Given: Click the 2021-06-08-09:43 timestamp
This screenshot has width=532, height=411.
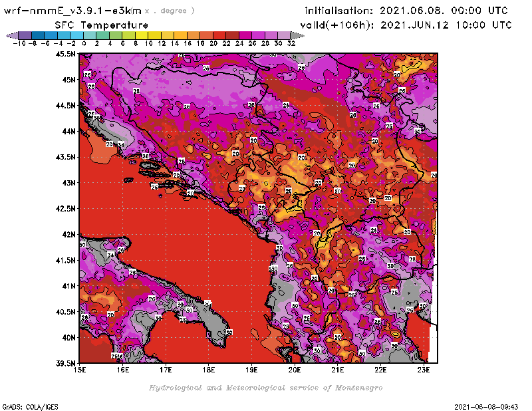Looking at the screenshot, I should 486,407.
